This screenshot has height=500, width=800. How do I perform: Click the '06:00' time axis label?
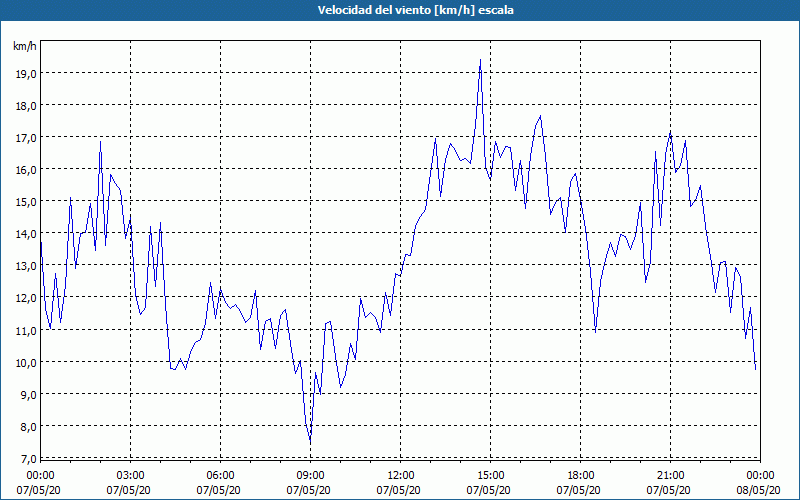220,476
